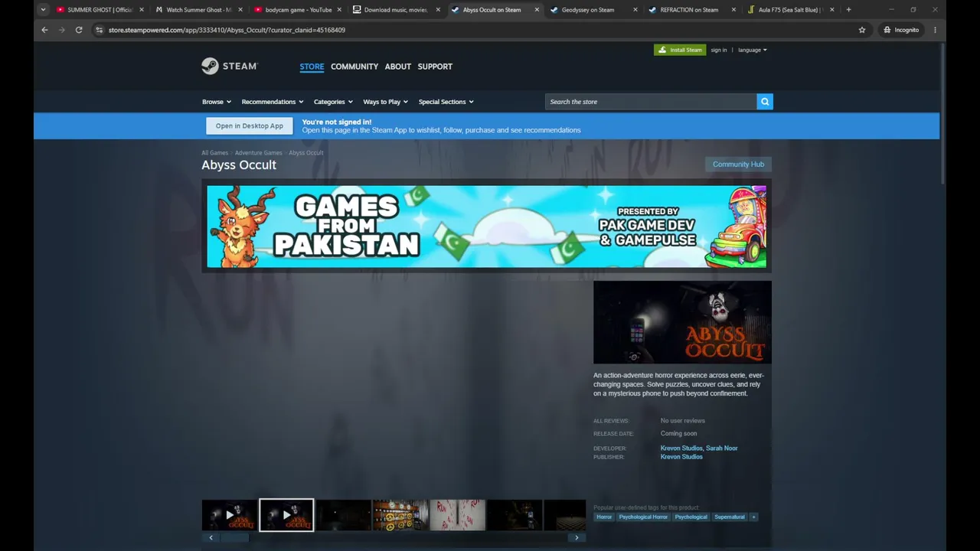The image size is (980, 551).
Task: Click the plus button to add tags
Action: pyautogui.click(x=753, y=517)
